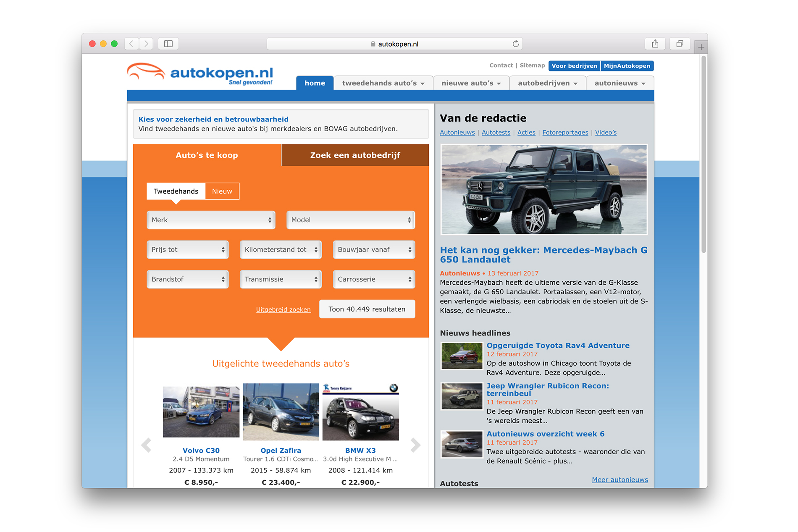Open the Brandstof dropdown
Viewport: 798px width, 532px height.
188,280
